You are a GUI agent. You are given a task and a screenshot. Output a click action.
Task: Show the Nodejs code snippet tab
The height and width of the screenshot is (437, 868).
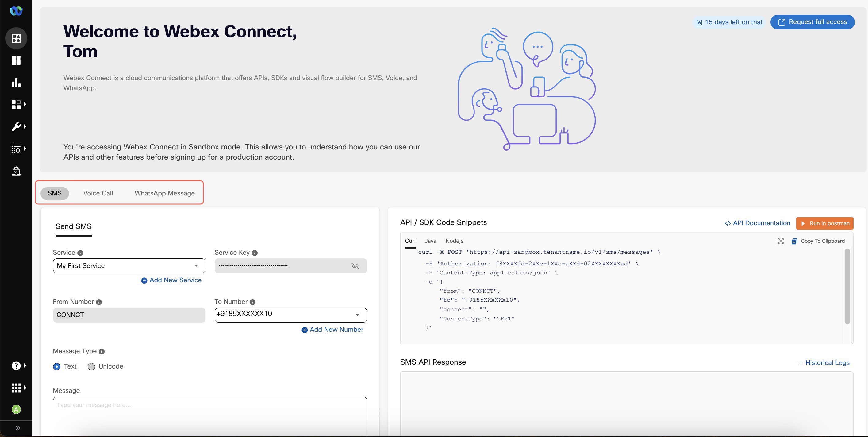click(454, 241)
